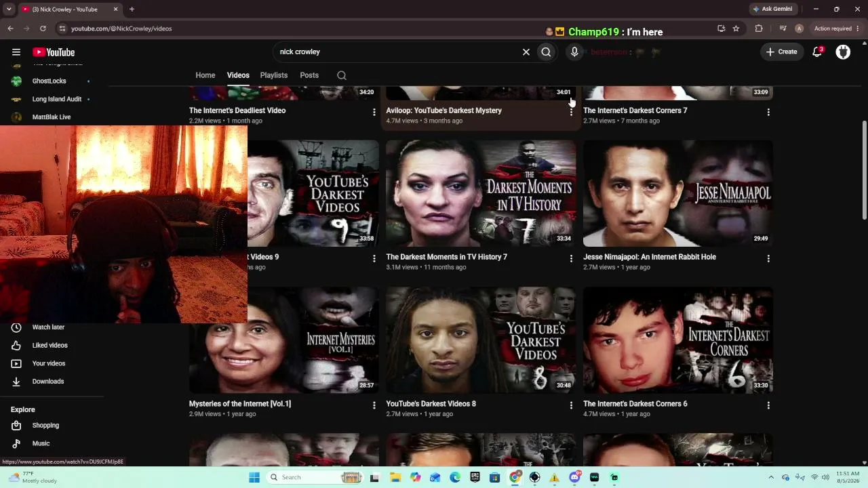Image resolution: width=868 pixels, height=488 pixels.
Task: Open the Chrome profile avatar
Action: 799,28
